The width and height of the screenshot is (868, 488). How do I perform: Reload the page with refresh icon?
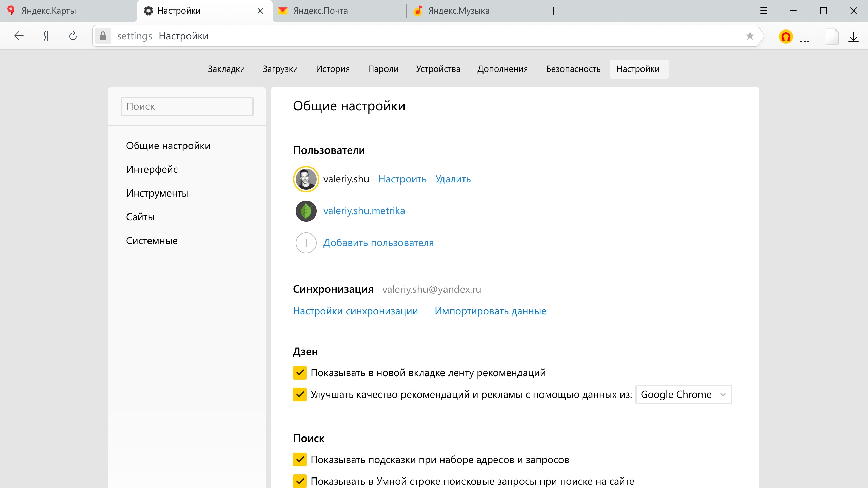tap(73, 36)
